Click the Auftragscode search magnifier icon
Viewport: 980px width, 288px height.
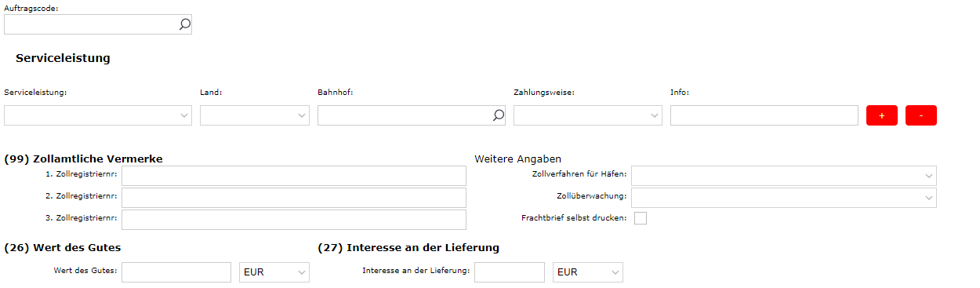184,24
